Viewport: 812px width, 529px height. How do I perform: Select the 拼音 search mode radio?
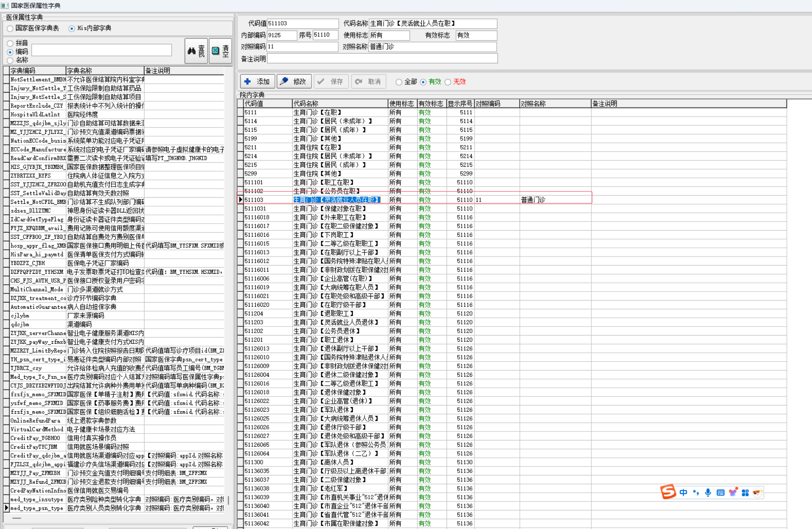pos(10,43)
